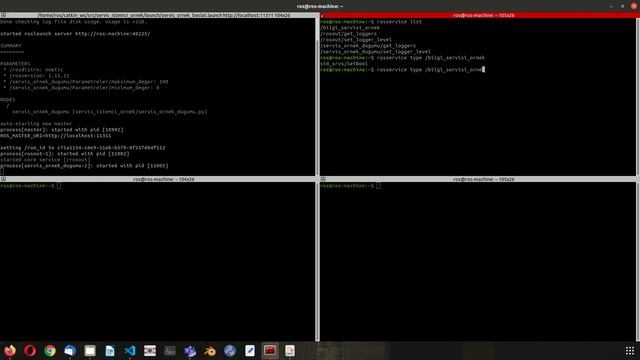640x360 pixels.
Task: Click the '/rosdistro: noetic' parameter line
Action: (33, 70)
